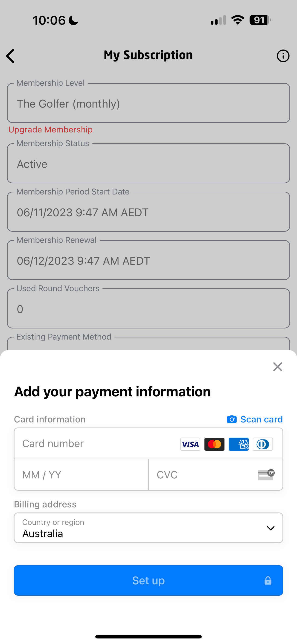Tap the lock icon on Set up
The height and width of the screenshot is (644, 297).
pos(268,580)
